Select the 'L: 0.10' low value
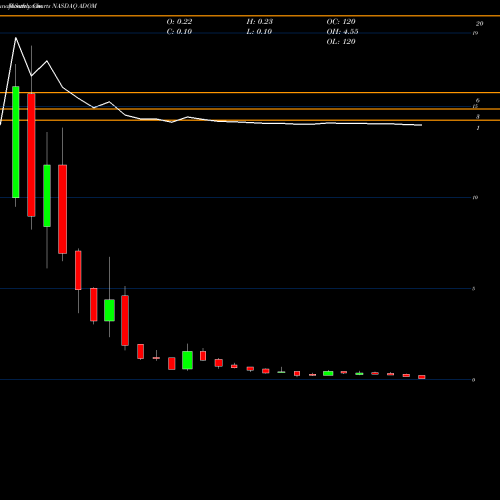 coord(259,32)
